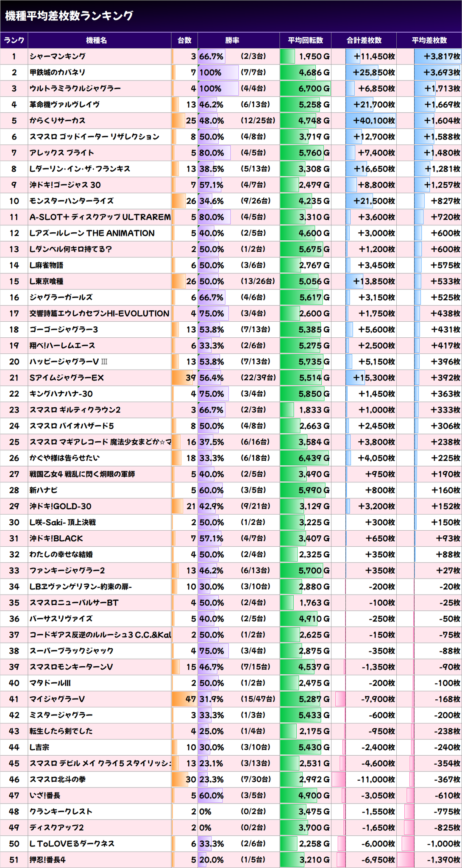Select machine name 沖ドキ!BLACK

coord(56,539)
